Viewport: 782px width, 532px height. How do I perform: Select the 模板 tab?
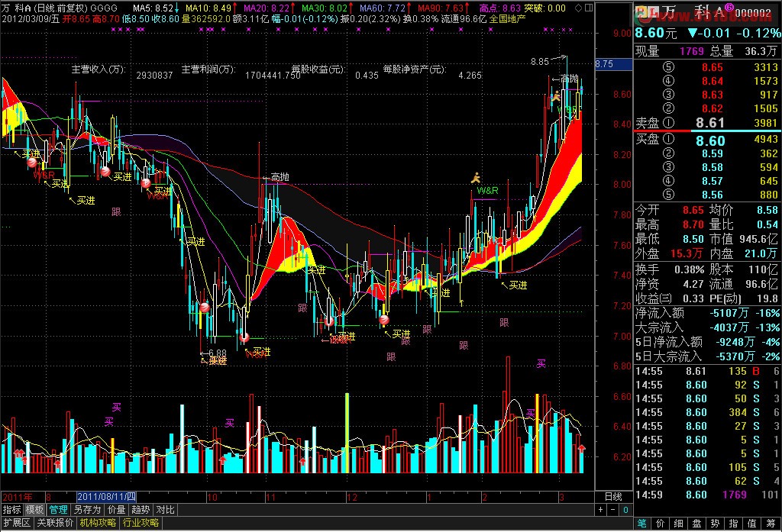click(35, 510)
